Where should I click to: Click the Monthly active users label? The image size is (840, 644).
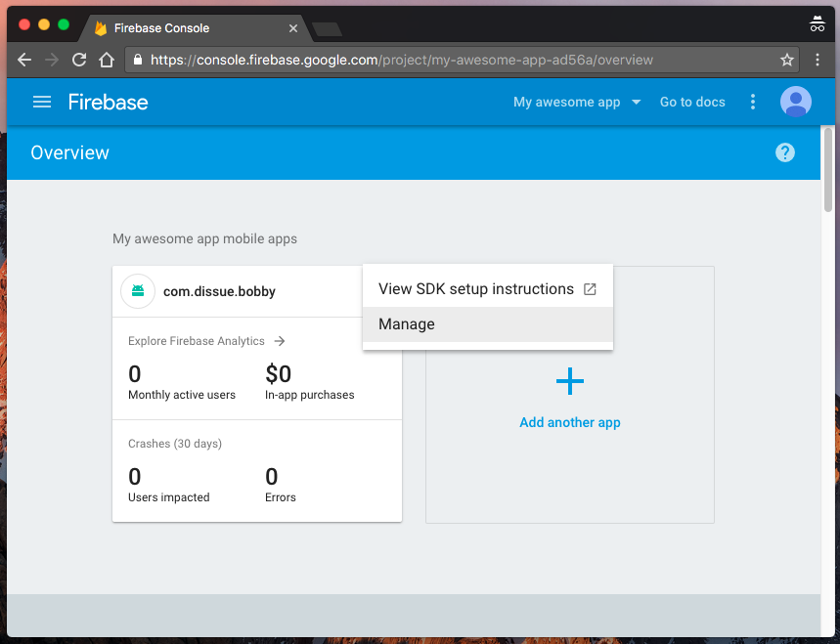tap(182, 395)
